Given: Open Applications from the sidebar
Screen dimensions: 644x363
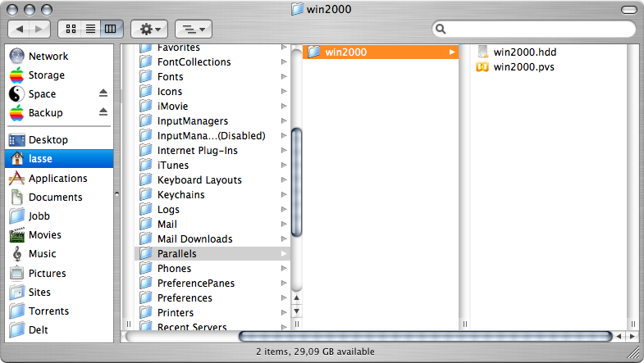Looking at the screenshot, I should coord(59,179).
